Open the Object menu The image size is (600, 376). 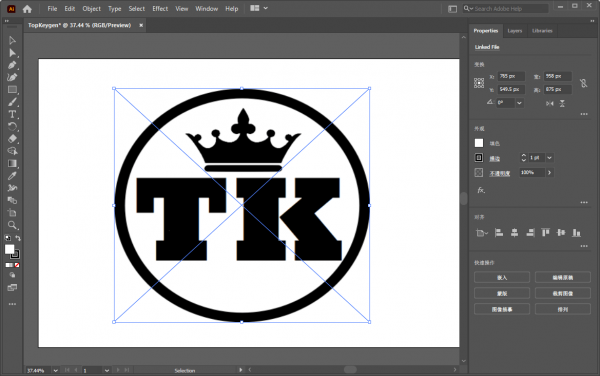pos(91,8)
